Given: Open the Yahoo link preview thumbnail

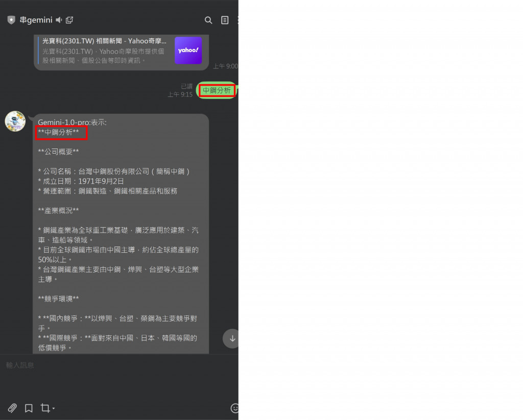Looking at the screenshot, I should tap(188, 51).
